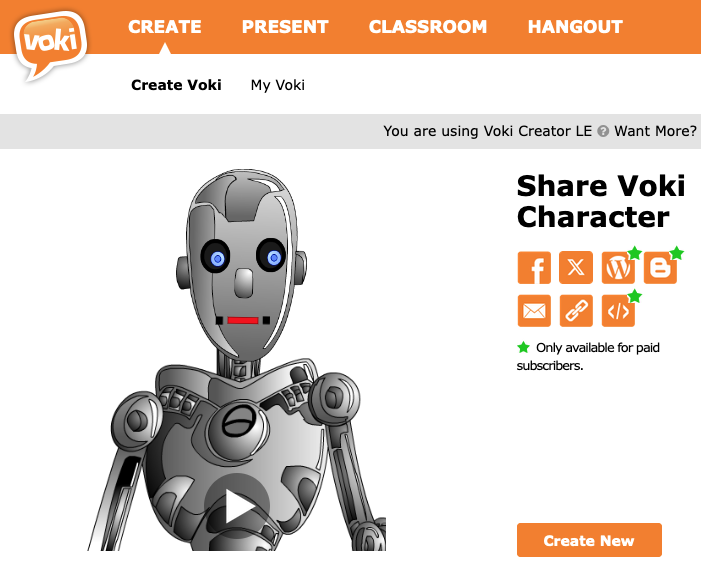Share the Voki on Facebook
This screenshot has width=701, height=574.
tap(534, 267)
